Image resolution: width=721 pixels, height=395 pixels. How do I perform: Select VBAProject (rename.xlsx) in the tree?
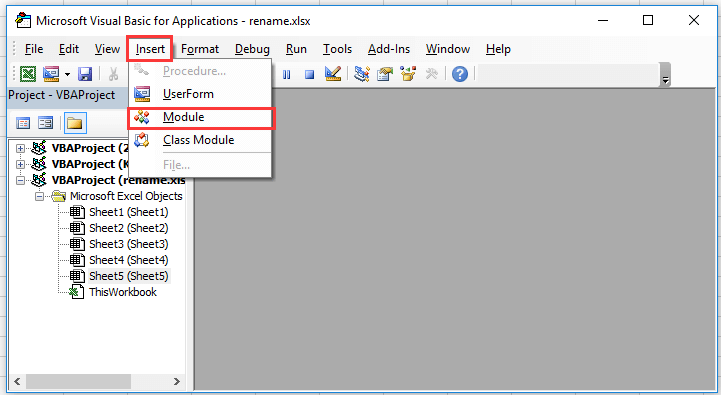119,180
